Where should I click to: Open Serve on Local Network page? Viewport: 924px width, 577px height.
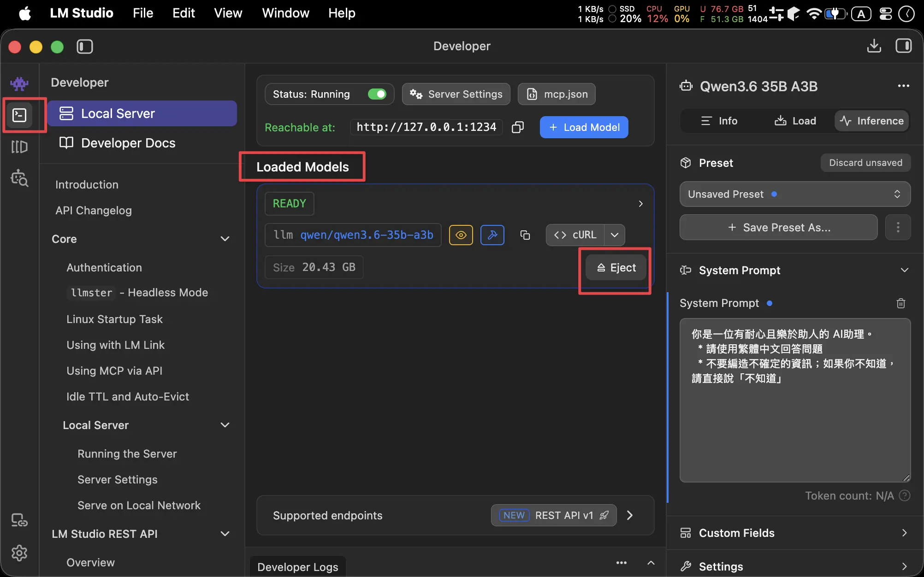click(x=139, y=506)
